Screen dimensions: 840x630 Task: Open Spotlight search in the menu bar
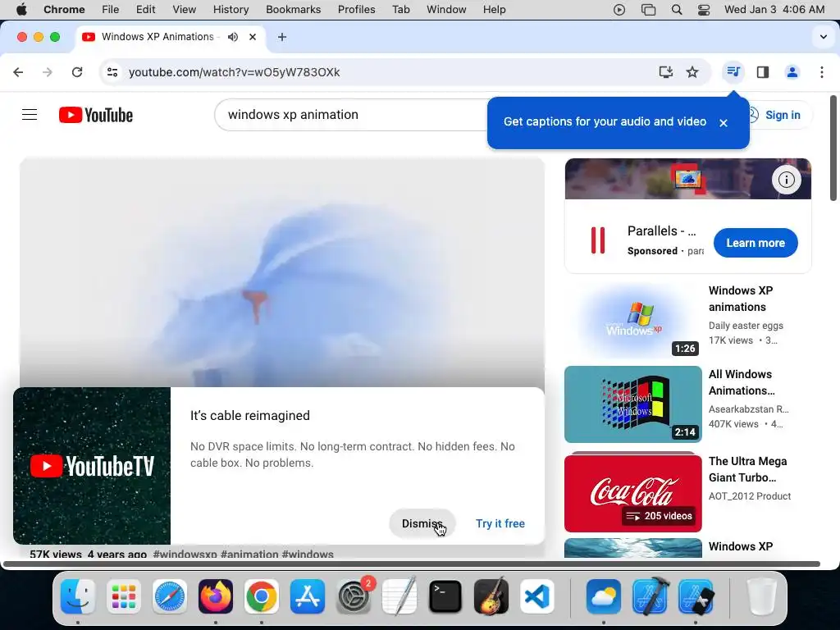click(677, 9)
